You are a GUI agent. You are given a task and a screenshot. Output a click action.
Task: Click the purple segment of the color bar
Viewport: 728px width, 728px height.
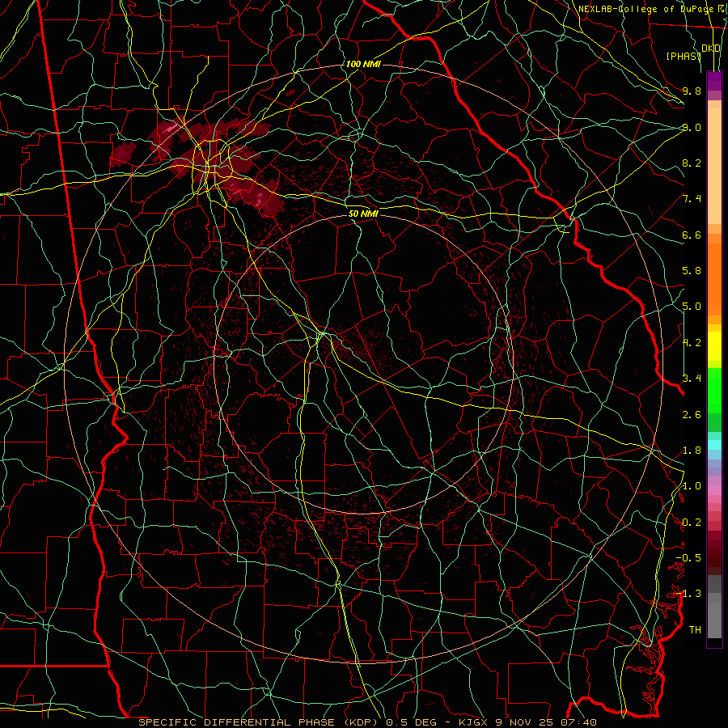tap(714, 81)
